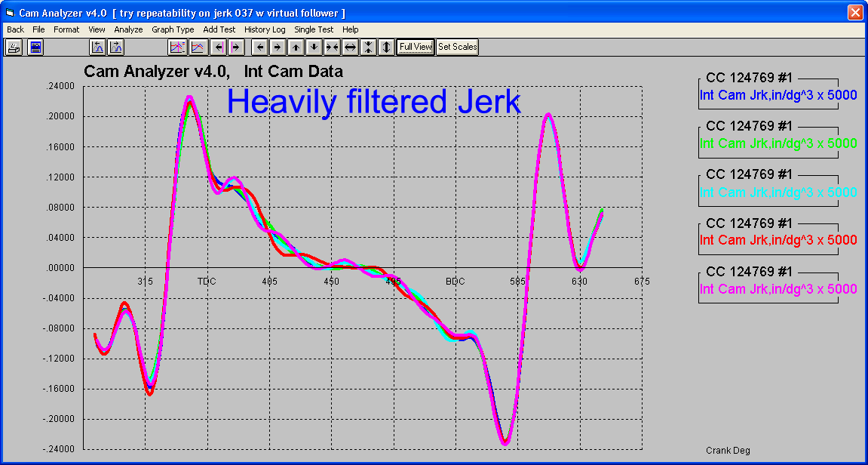868x465 pixels.
Task: Compress graph vertically with inward arrows
Action: coord(368,47)
